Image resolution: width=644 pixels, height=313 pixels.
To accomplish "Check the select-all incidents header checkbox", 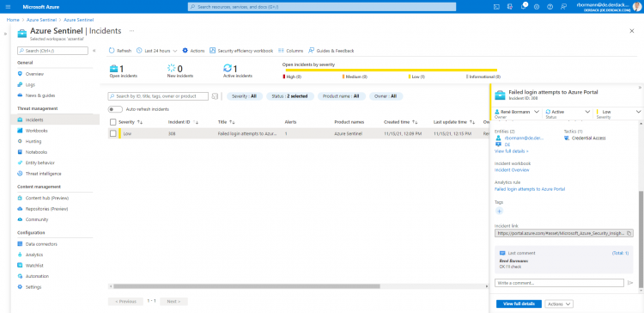I will [113, 122].
